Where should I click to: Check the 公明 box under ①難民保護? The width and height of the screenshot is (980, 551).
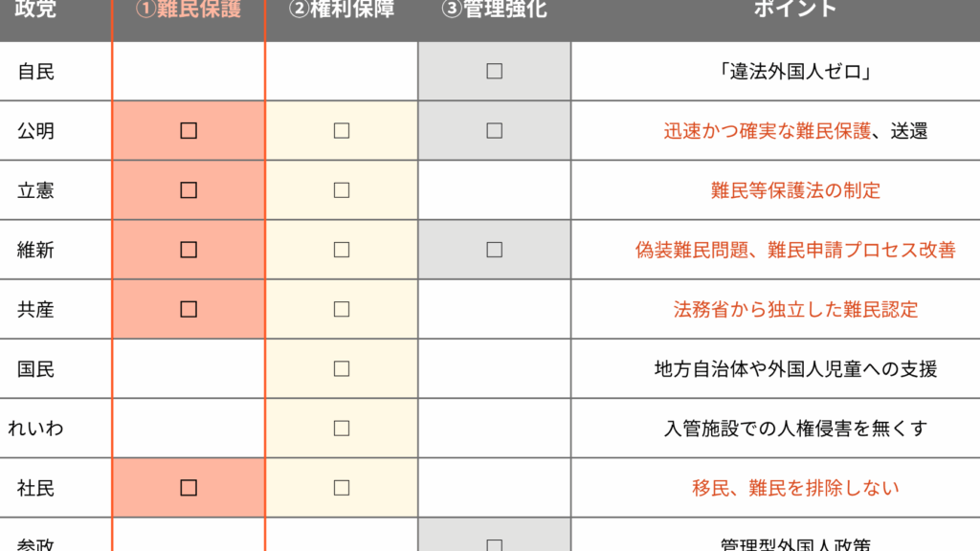(189, 131)
